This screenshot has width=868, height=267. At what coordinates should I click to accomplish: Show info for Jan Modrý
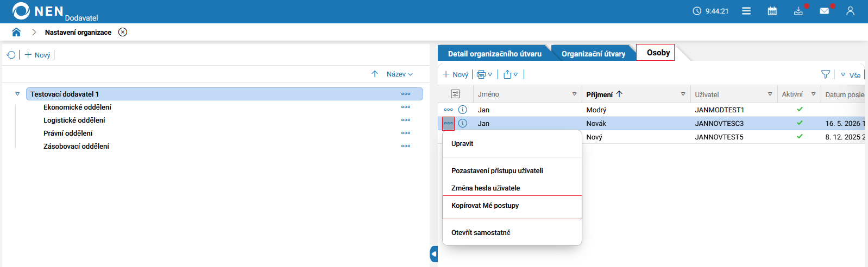[463, 110]
